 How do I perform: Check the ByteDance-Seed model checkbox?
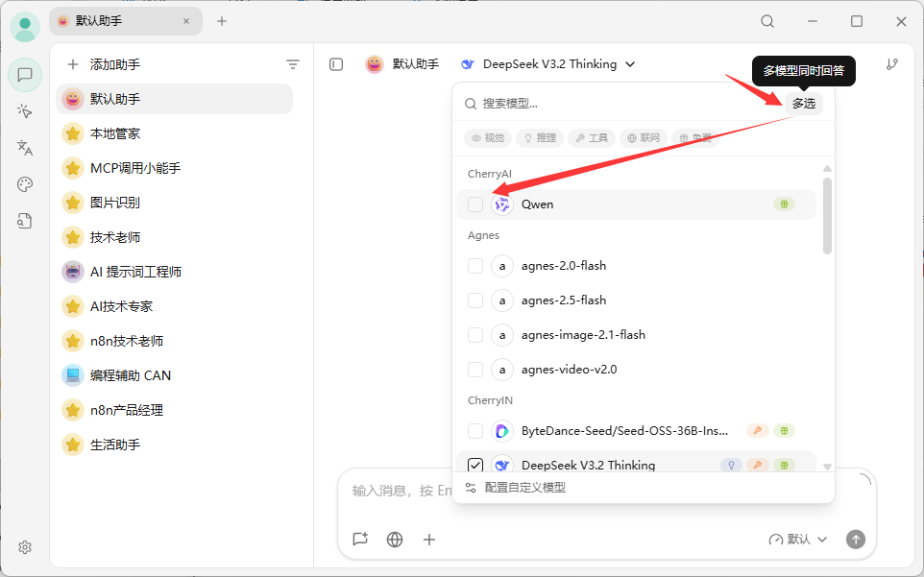[x=475, y=431]
